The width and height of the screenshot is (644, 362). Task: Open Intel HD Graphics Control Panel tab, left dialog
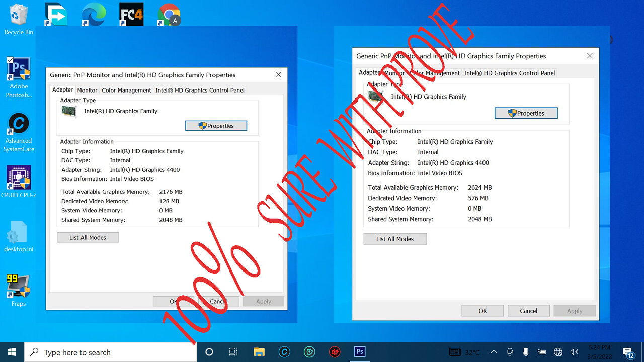click(x=200, y=90)
